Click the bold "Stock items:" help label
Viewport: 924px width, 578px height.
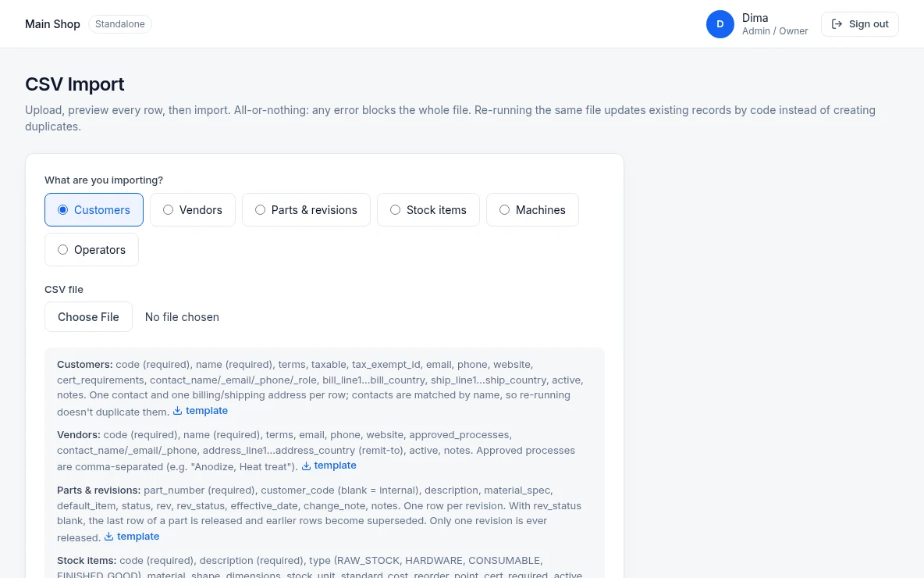click(x=87, y=560)
